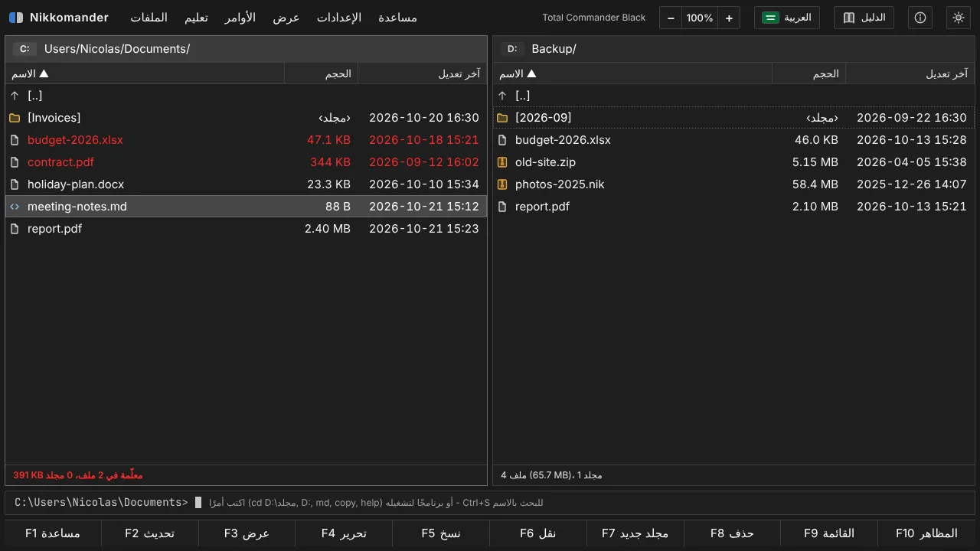The height and width of the screenshot is (551, 980).
Task: Click the F5 نسخ copy button
Action: pos(441,533)
